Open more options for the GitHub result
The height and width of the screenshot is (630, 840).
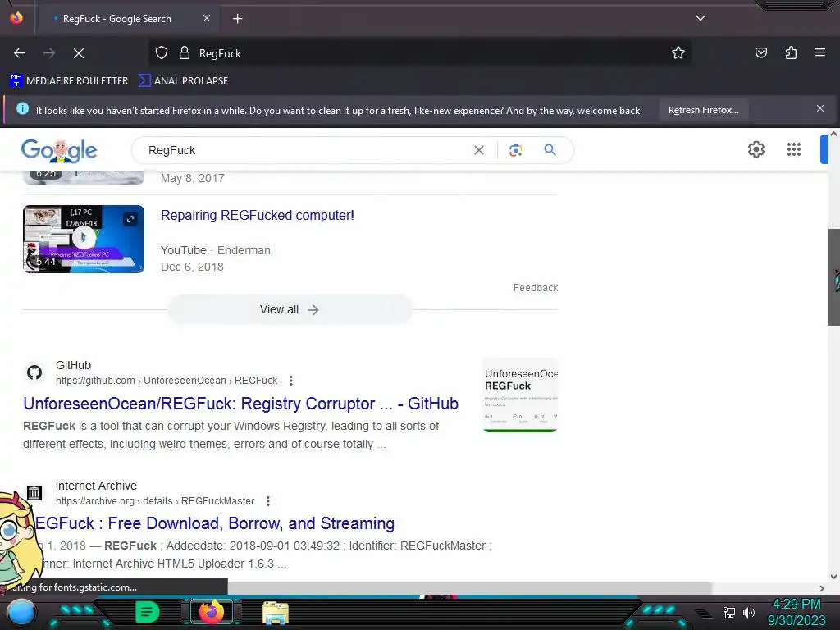(291, 381)
